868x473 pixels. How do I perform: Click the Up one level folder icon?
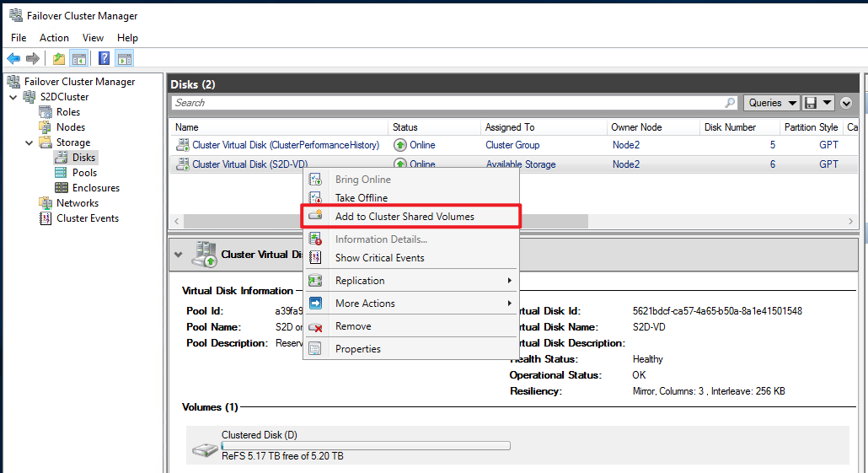pos(59,58)
